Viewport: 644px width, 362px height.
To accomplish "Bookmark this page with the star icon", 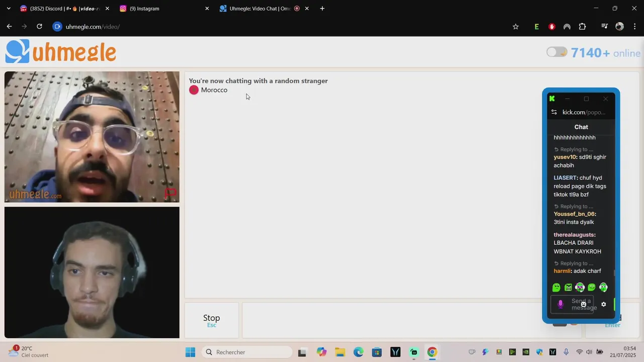I will pyautogui.click(x=516, y=27).
